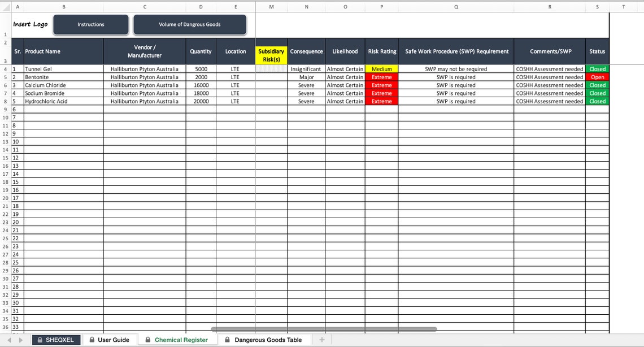Click the lock icon on SHEQXEL tab
Image resolution: width=644 pixels, height=347 pixels.
(39, 340)
